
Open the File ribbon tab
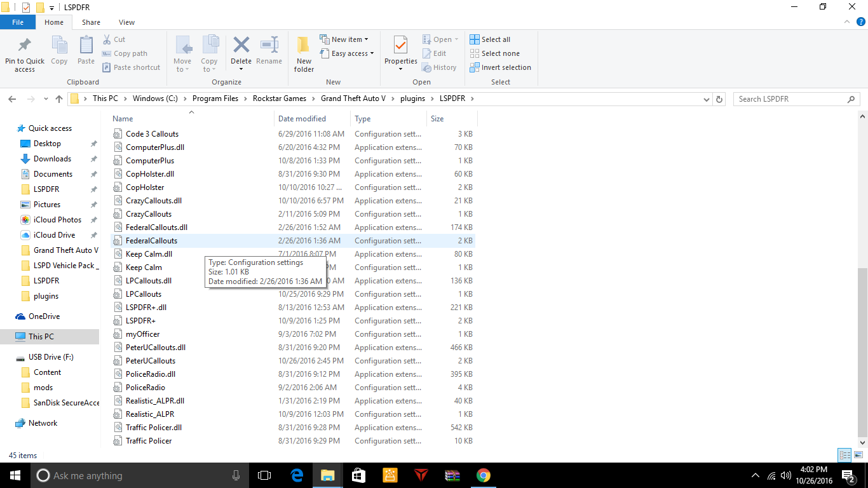click(18, 22)
